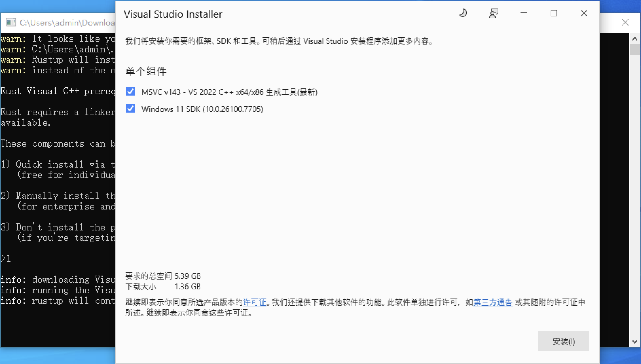Click the Visual Studio Installer title text
The height and width of the screenshot is (364, 641).
click(x=173, y=14)
